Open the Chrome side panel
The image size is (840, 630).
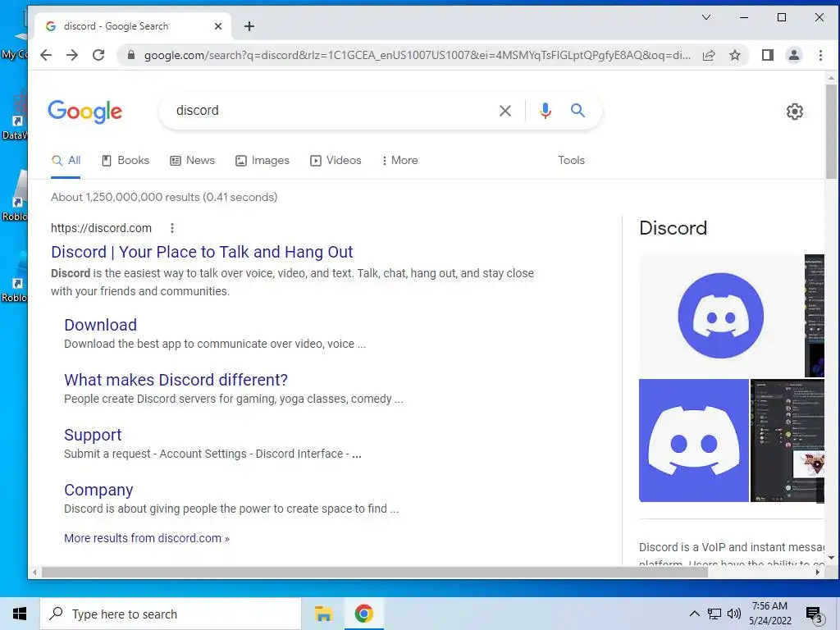(x=768, y=55)
